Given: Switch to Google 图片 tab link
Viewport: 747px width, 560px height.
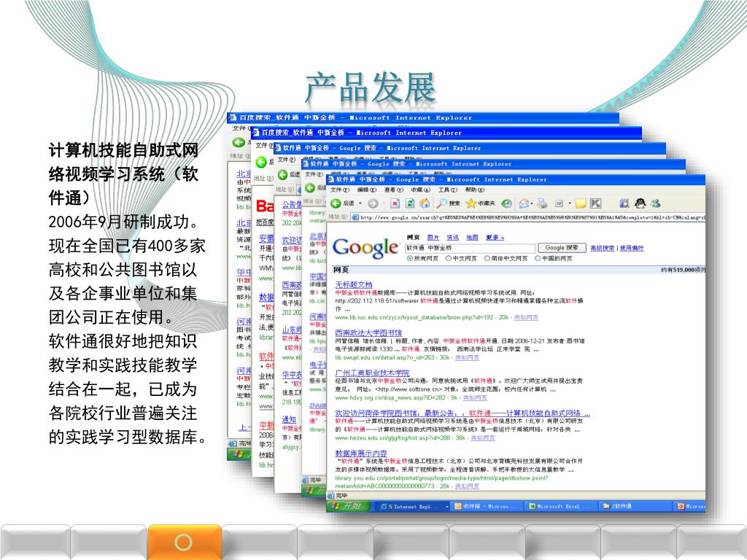Looking at the screenshot, I should (433, 237).
